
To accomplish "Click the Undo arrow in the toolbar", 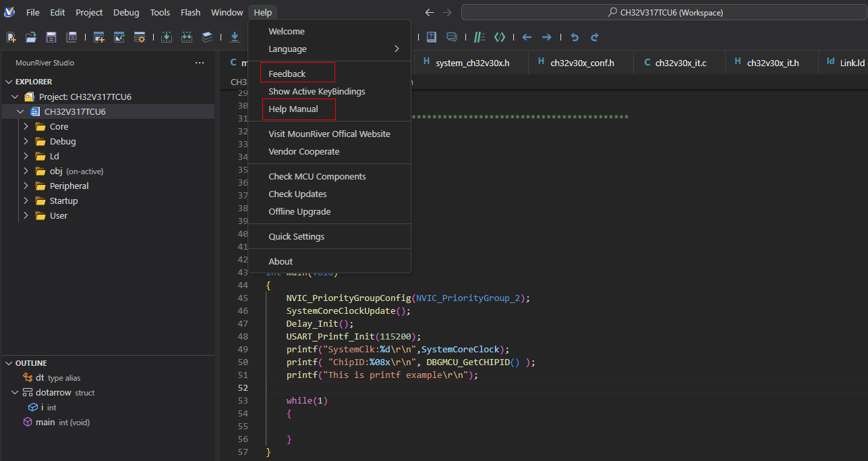I will click(575, 37).
